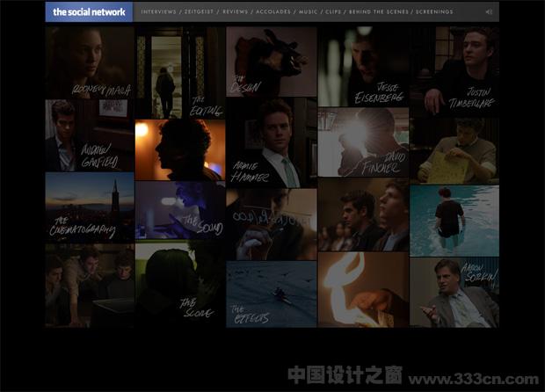Screen dimensions: 545x392
Task: Open the Zeitgeist menu item
Action: 199,11
